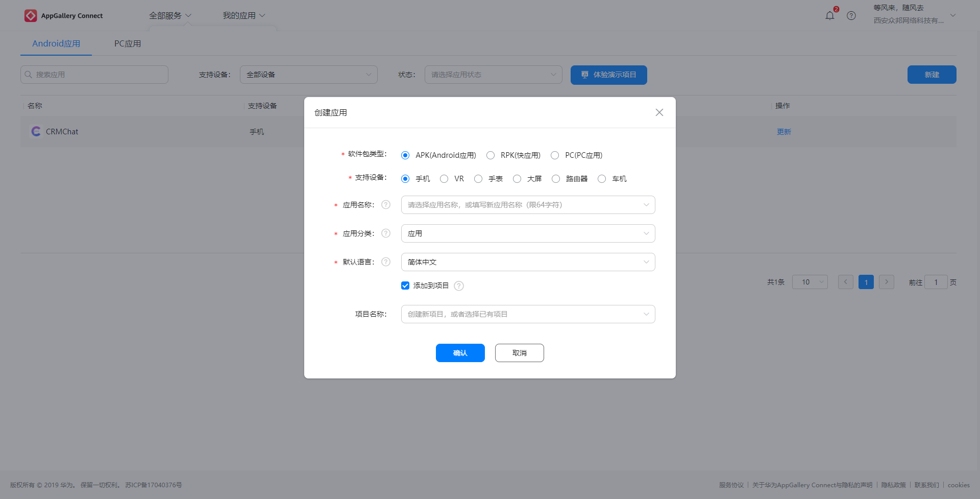Switch to the PC应用 tab
The image size is (980, 499).
tap(127, 43)
